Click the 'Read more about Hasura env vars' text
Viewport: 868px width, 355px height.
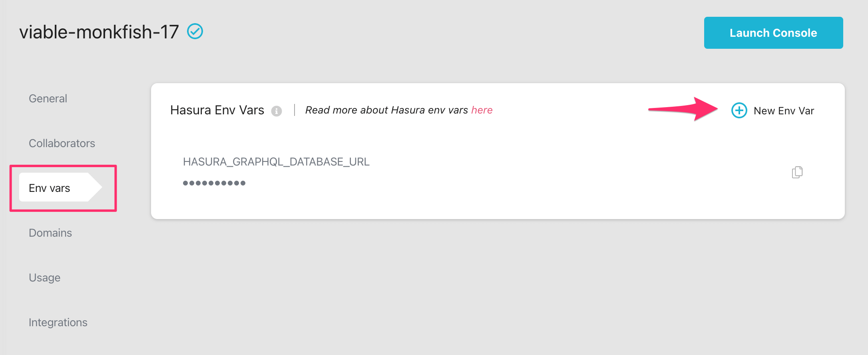point(386,110)
